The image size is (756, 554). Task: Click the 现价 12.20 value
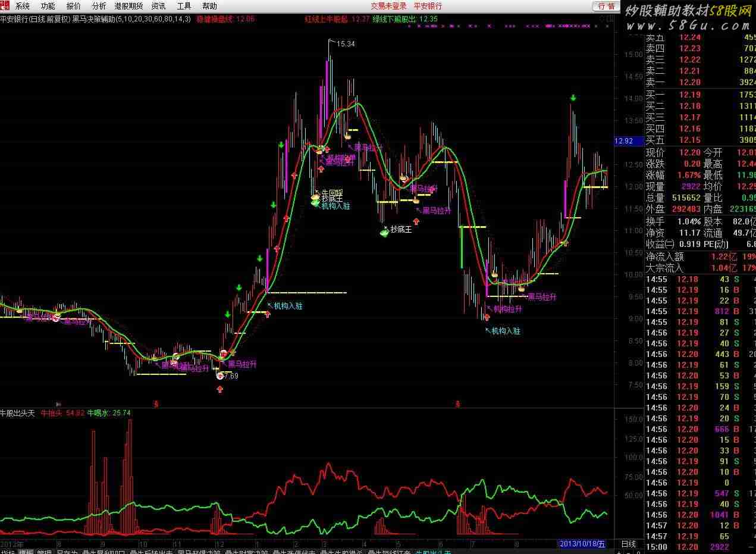pos(689,152)
